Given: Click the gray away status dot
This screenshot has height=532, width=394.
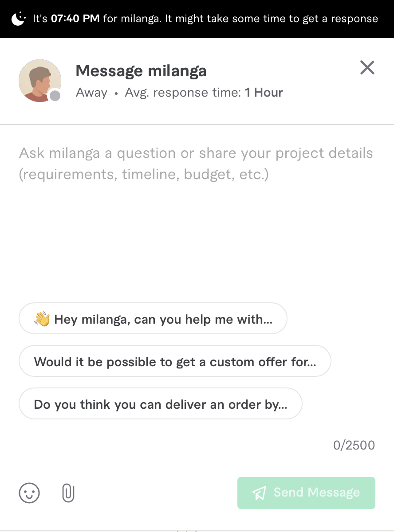Looking at the screenshot, I should pos(55,95).
